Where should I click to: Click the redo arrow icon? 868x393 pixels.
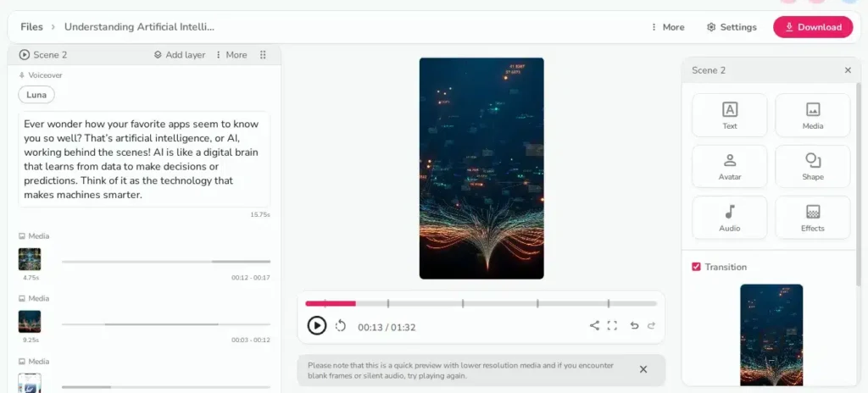point(652,325)
